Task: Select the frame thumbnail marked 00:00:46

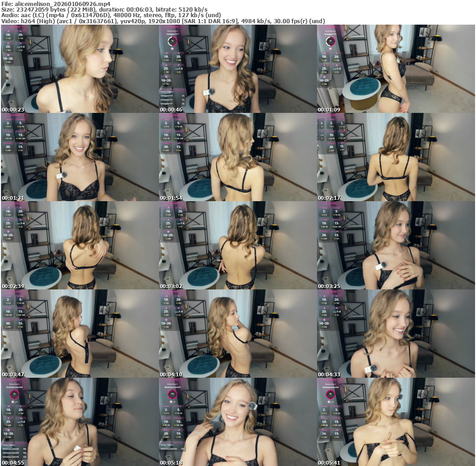Action: click(238, 69)
